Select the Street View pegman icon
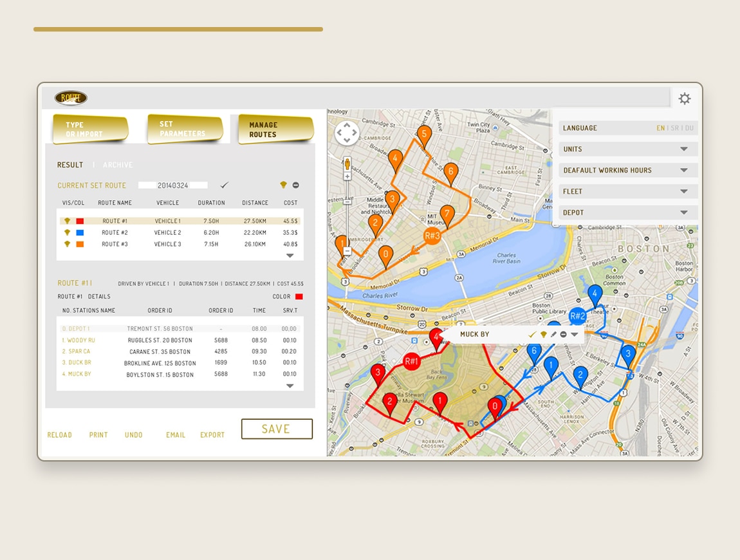This screenshot has width=740, height=560. pyautogui.click(x=347, y=164)
